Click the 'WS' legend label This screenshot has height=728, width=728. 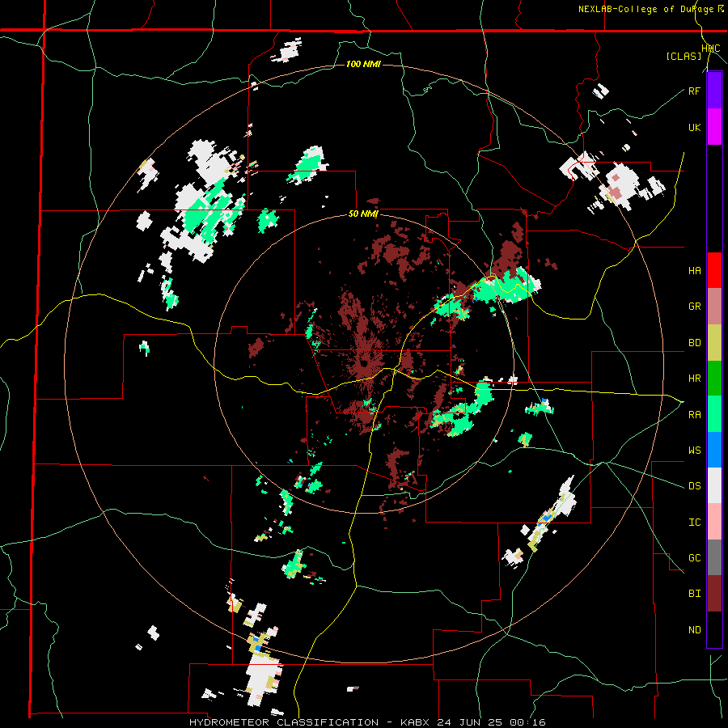pos(694,451)
